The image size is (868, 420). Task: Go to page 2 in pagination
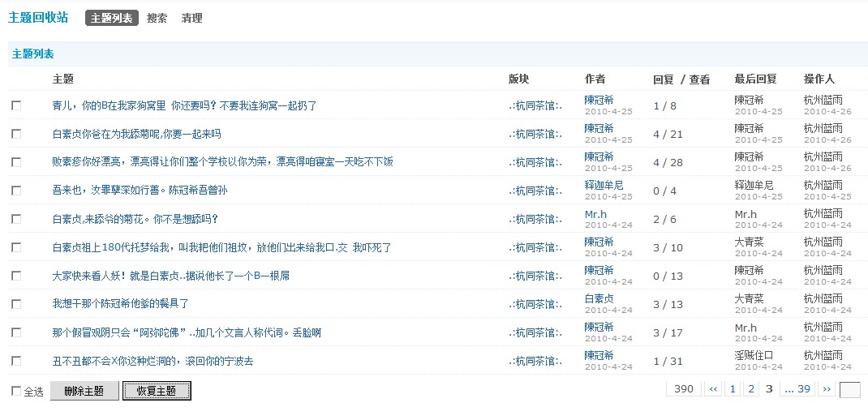tap(751, 389)
